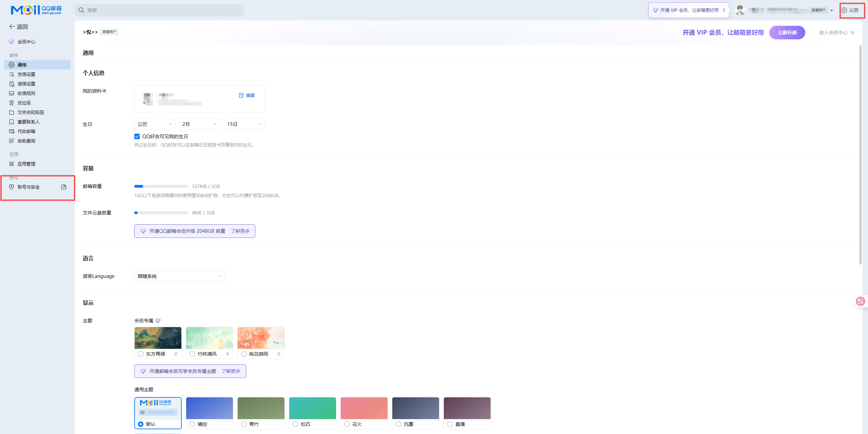Pick the 松石 green theme swatch
Image resolution: width=868 pixels, height=434 pixels.
tap(312, 408)
